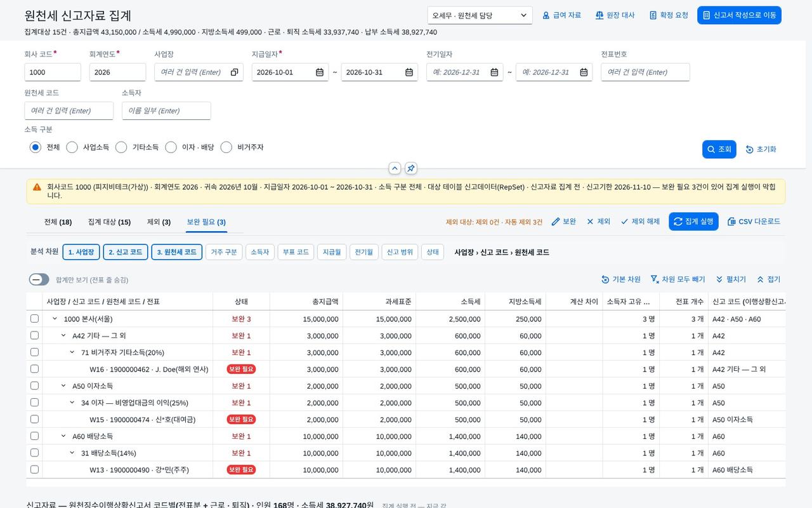Restore 기본 차원 default dimensions
Viewport: 812px width, 508px height.
click(621, 279)
